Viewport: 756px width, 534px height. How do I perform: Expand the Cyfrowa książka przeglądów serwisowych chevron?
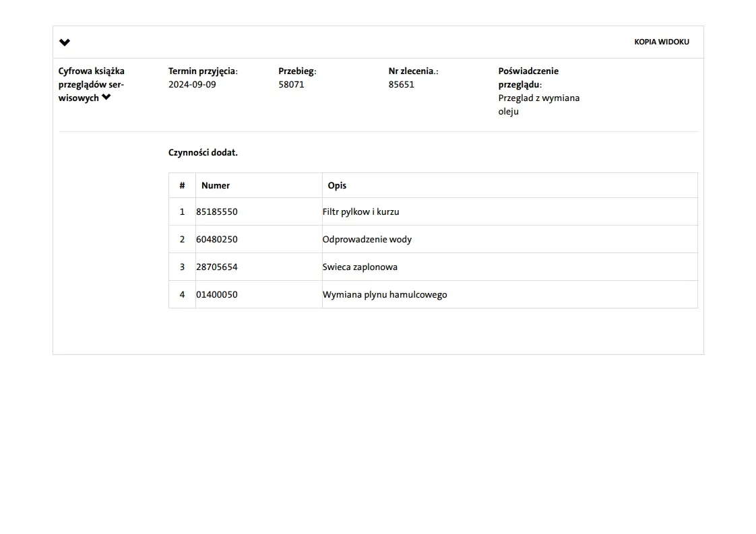click(106, 98)
